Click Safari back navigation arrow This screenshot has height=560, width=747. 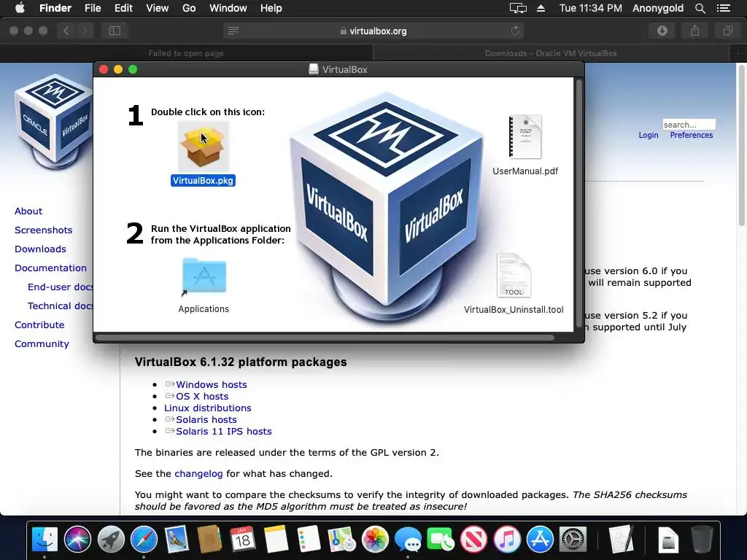66,31
